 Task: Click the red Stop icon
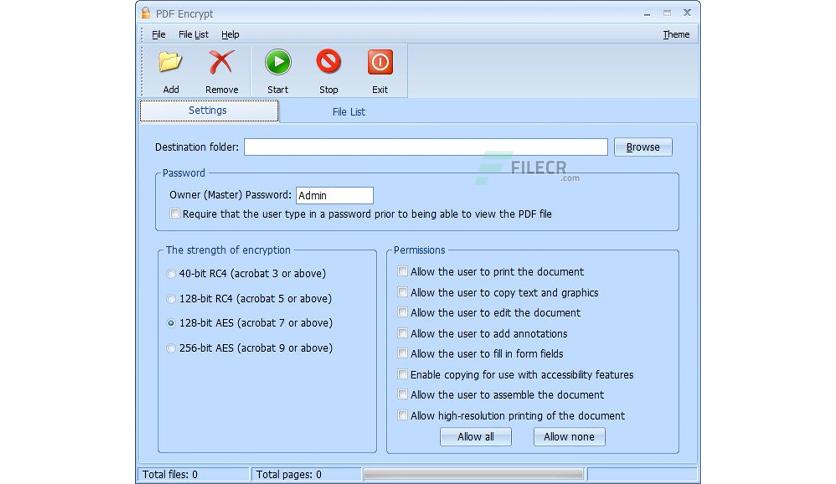pyautogui.click(x=328, y=62)
